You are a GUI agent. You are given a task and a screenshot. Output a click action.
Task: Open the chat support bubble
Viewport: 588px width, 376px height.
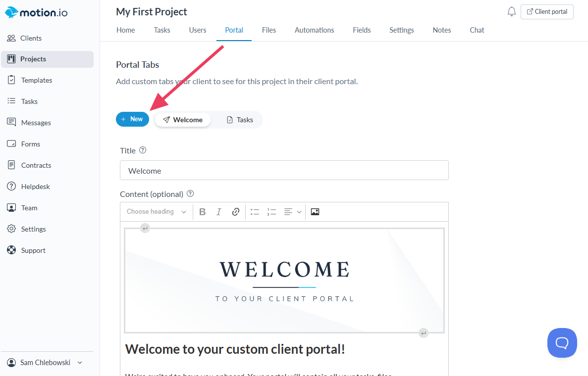tap(562, 342)
